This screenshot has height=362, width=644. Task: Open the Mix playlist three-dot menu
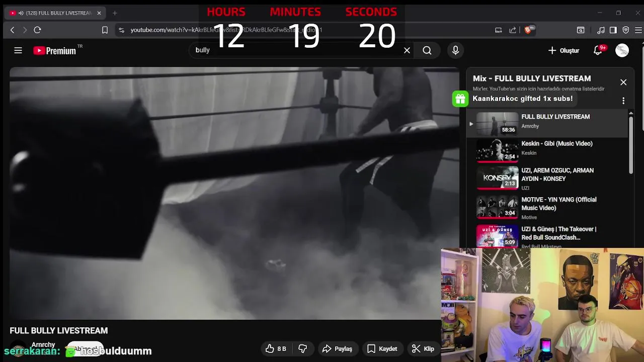click(623, 101)
